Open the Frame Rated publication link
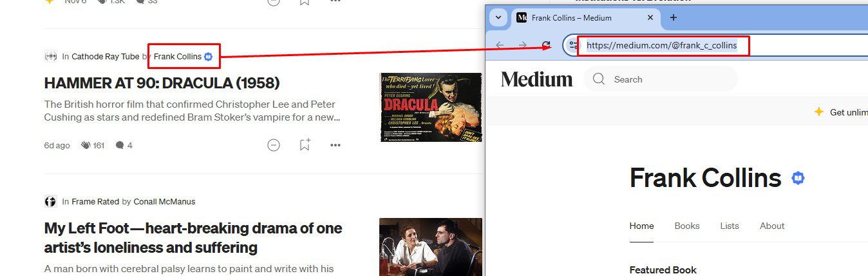The width and height of the screenshot is (868, 276). (x=95, y=201)
